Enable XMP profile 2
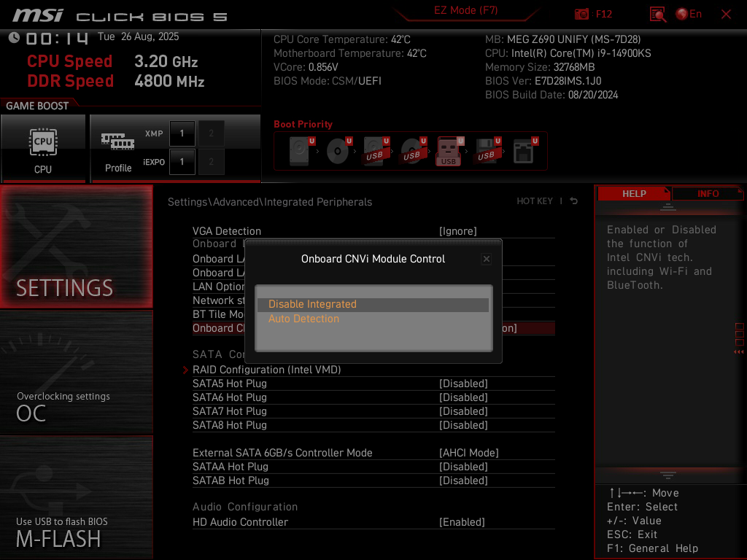 point(211,133)
